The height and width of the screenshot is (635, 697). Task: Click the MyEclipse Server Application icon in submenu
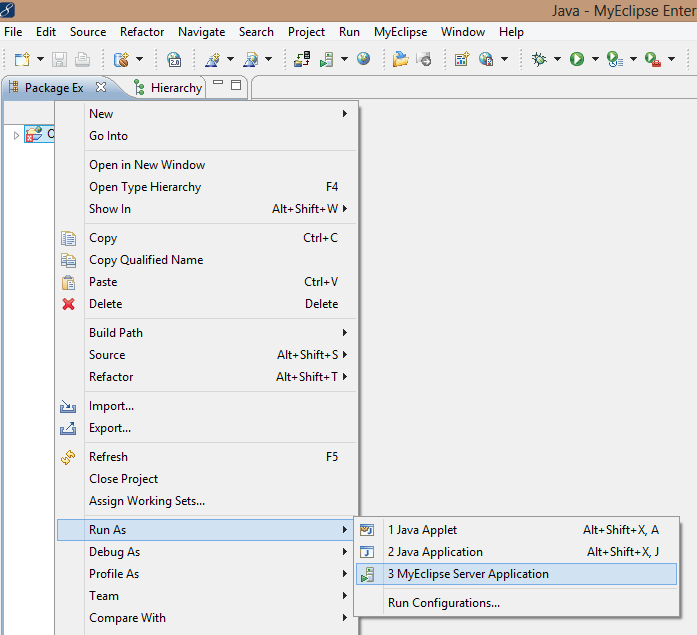pyautogui.click(x=368, y=574)
